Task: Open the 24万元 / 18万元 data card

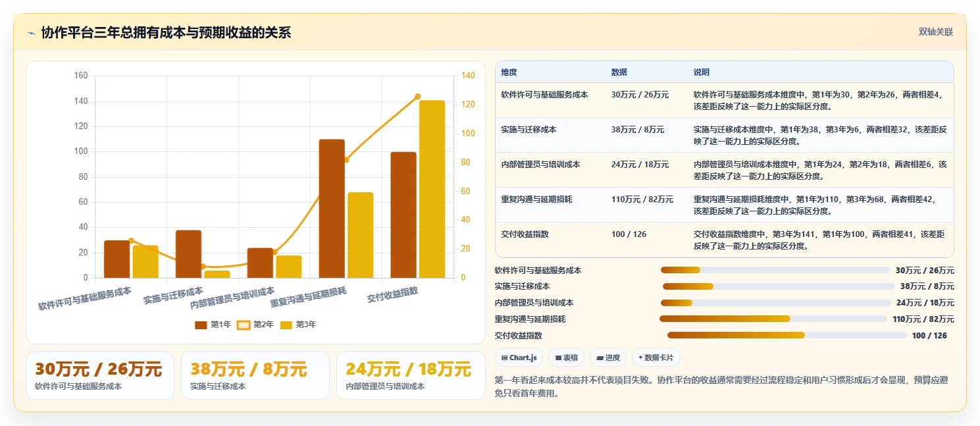Action: click(411, 375)
